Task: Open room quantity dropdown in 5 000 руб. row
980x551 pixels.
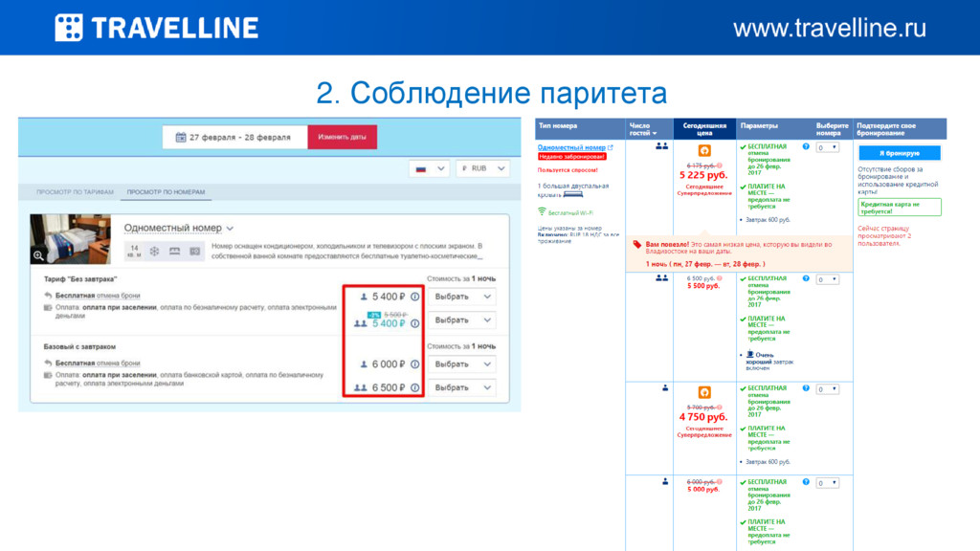Action: 828,483
